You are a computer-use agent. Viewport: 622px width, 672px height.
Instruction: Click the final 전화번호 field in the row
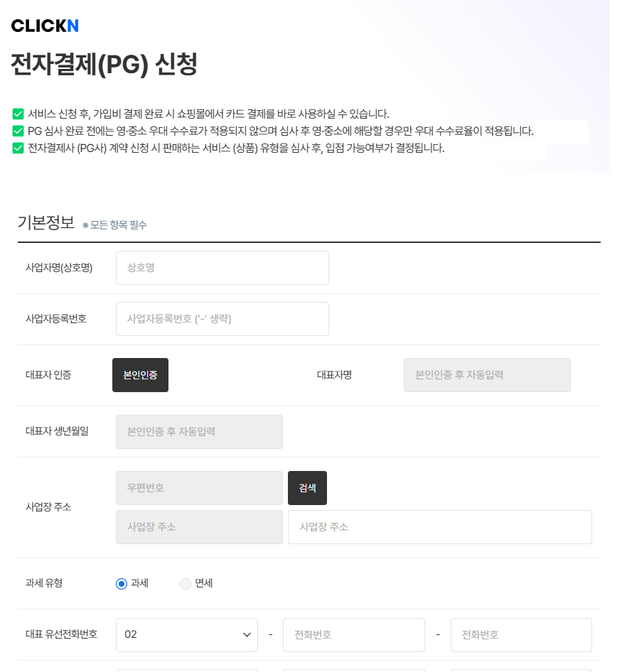click(521, 634)
